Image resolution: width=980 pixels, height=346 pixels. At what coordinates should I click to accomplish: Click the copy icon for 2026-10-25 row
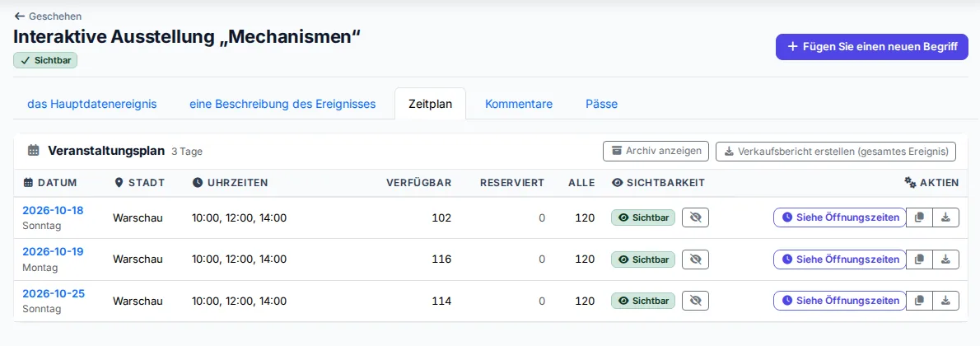[919, 301]
